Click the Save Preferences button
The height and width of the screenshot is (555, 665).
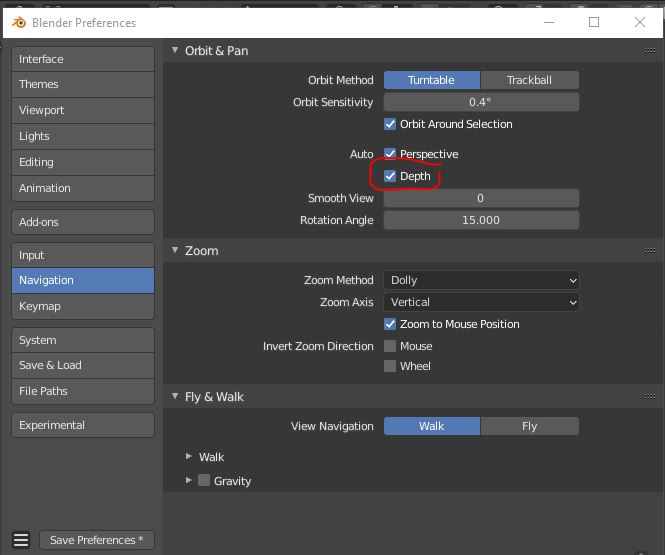pyautogui.click(x=96, y=540)
